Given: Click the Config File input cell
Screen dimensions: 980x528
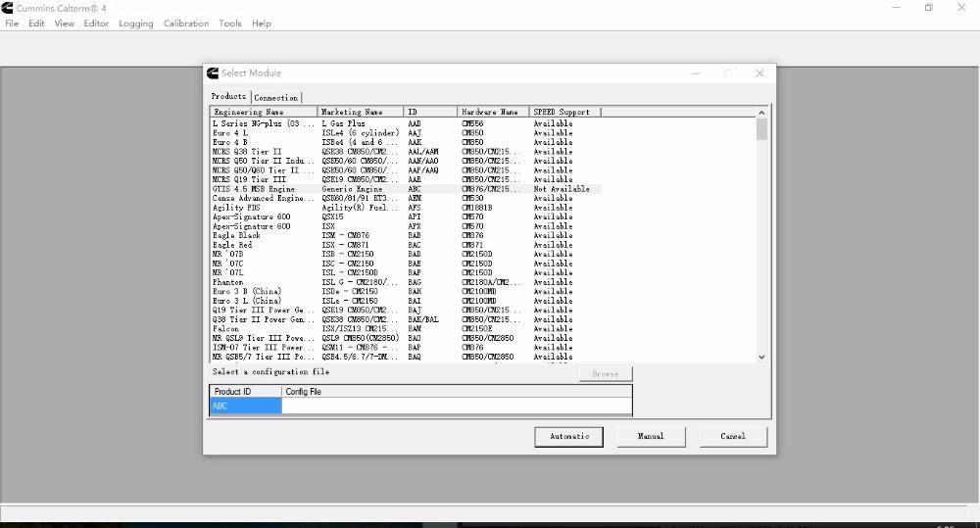Looking at the screenshot, I should pyautogui.click(x=456, y=407).
